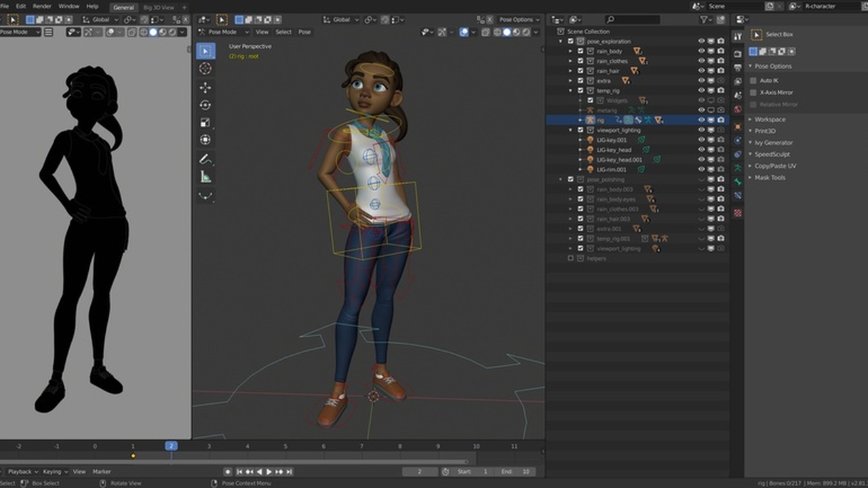Toggle proportional editing in viewport header
The height and width of the screenshot is (488, 868).
pyautogui.click(x=385, y=20)
